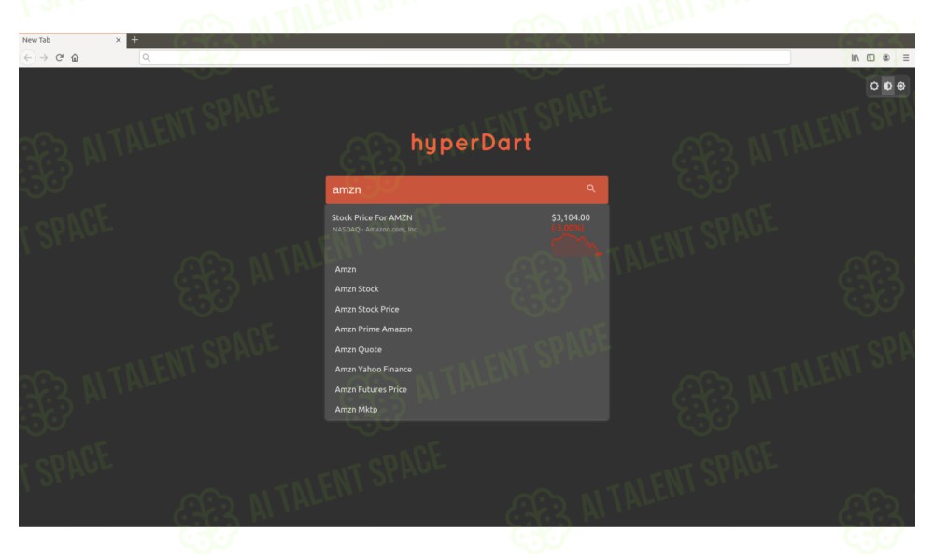Open the Stock Price For AMZN result

(x=466, y=232)
